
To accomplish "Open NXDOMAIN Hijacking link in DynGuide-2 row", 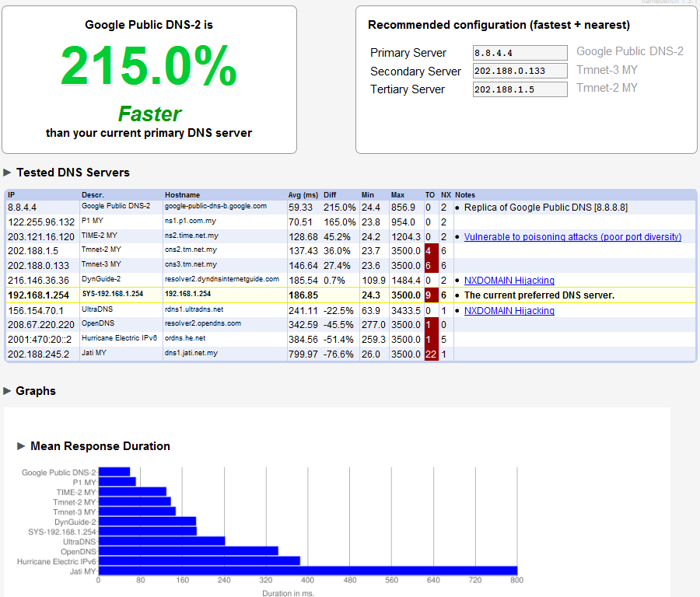I will click(x=509, y=281).
